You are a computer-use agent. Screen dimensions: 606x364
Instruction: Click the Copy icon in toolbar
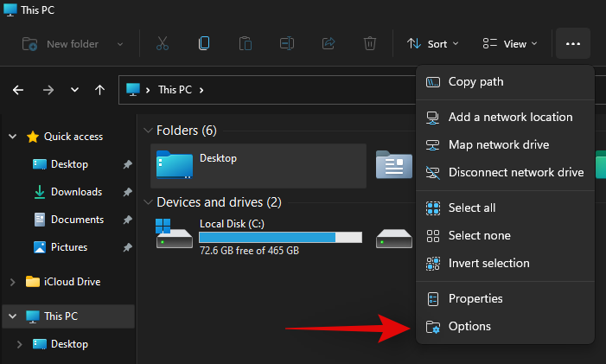204,43
